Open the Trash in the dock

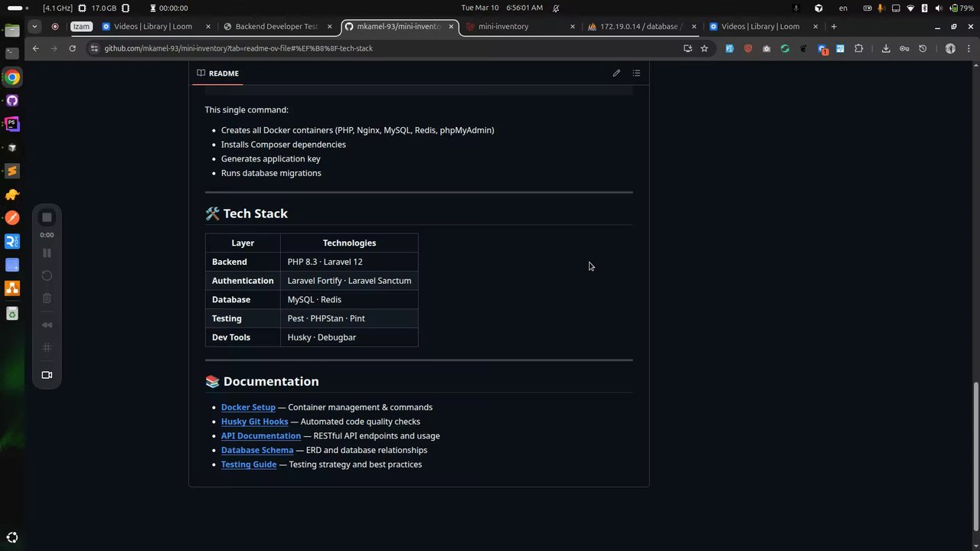coord(12,313)
